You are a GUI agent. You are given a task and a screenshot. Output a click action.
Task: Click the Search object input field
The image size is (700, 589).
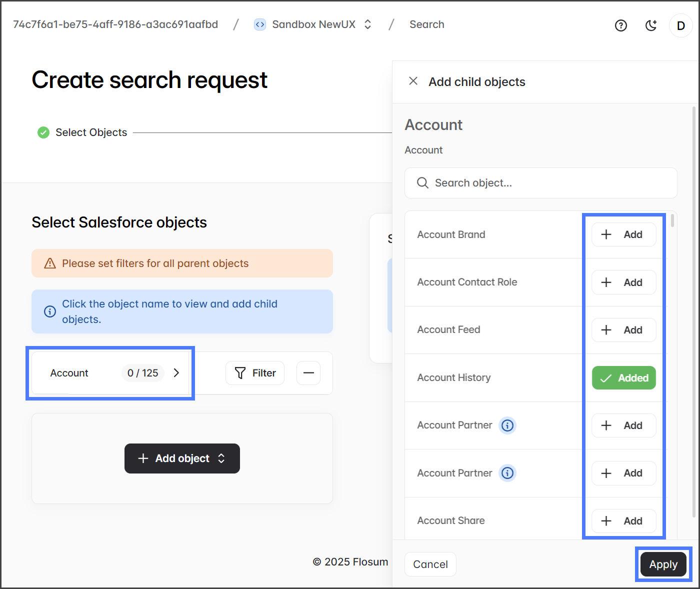540,183
